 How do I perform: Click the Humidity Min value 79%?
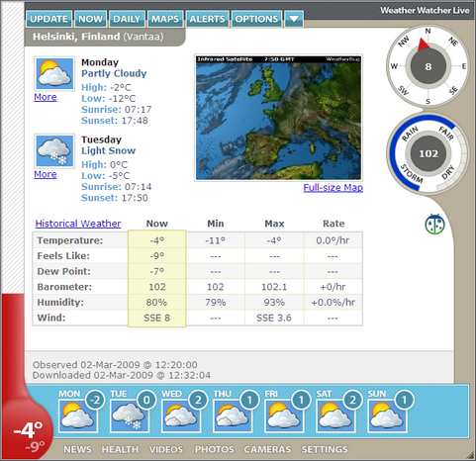pyautogui.click(x=216, y=303)
